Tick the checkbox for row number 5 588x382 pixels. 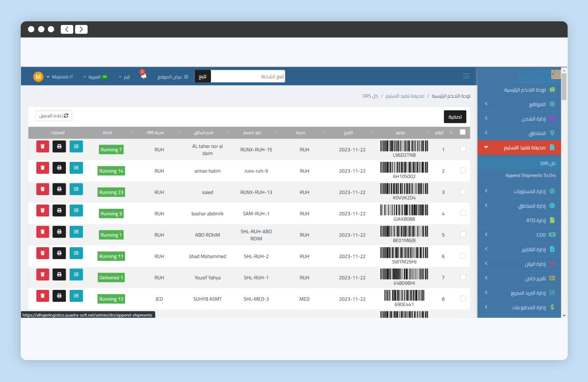tap(463, 235)
